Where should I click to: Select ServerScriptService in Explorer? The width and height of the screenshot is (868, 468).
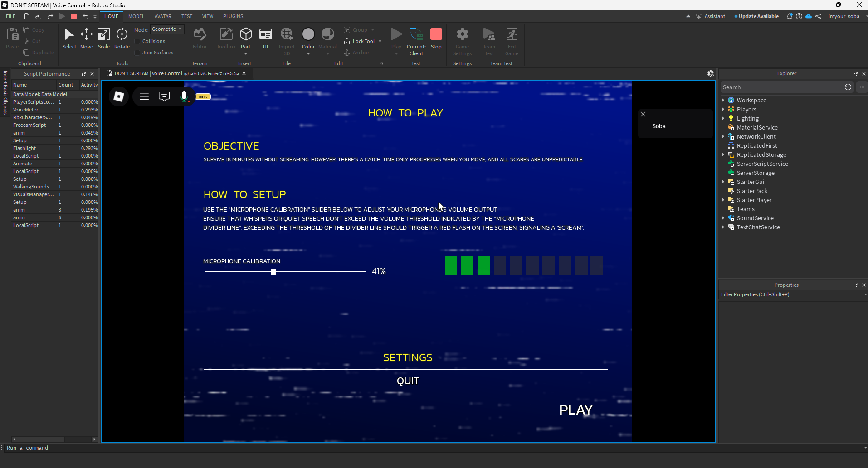pyautogui.click(x=762, y=164)
